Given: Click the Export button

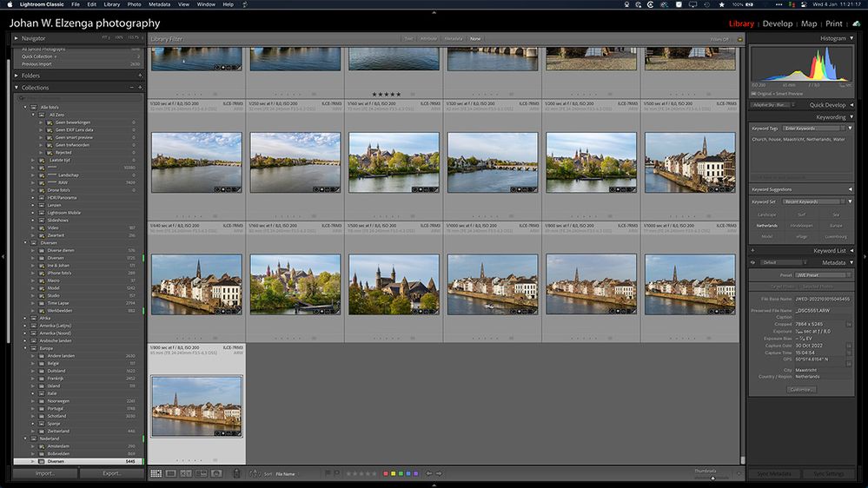Looking at the screenshot, I should click(111, 473).
